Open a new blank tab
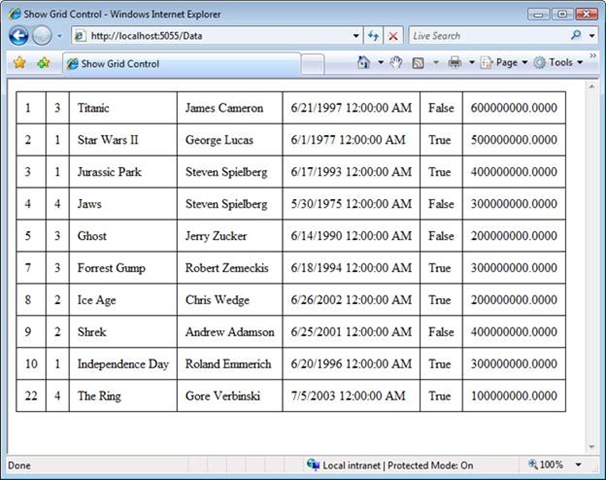 pos(312,64)
